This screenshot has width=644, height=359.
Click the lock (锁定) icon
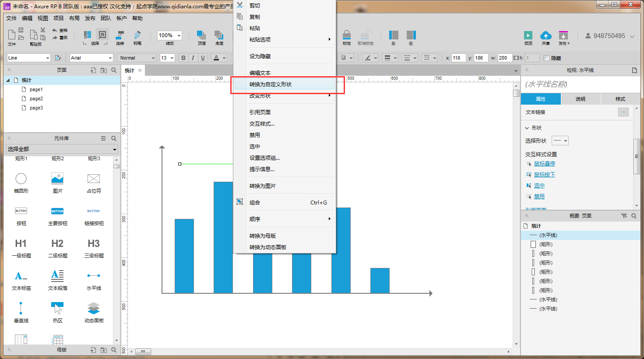[347, 35]
